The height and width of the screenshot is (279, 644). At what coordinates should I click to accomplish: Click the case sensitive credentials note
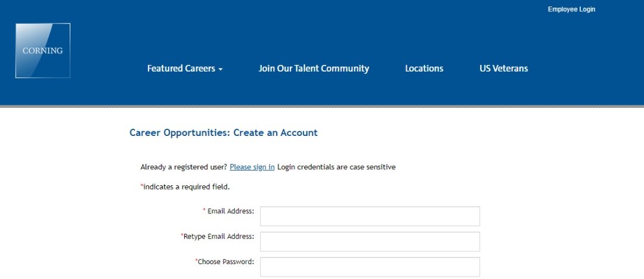coord(336,168)
